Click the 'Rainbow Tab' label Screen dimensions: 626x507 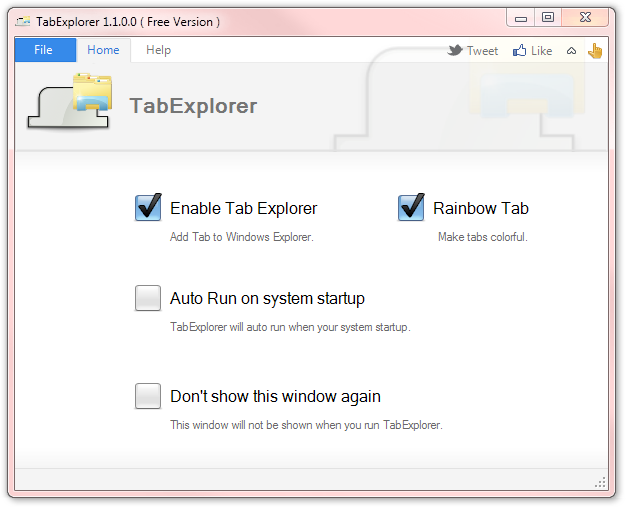click(481, 208)
